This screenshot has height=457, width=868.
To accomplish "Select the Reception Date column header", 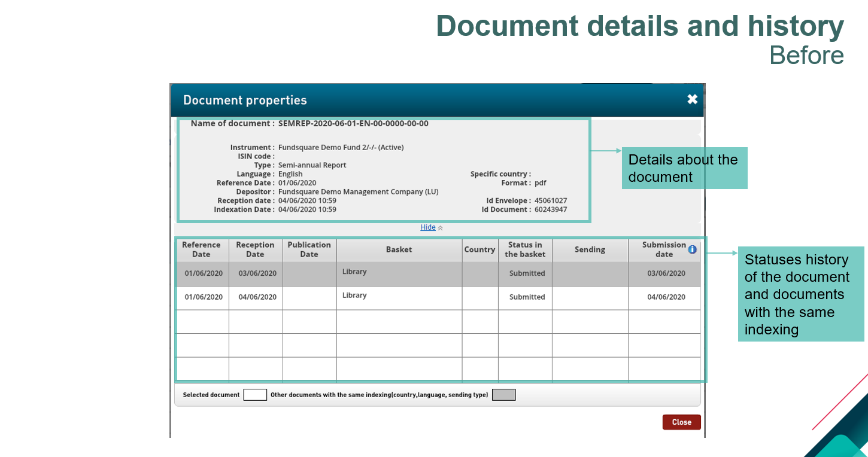I will pos(255,249).
